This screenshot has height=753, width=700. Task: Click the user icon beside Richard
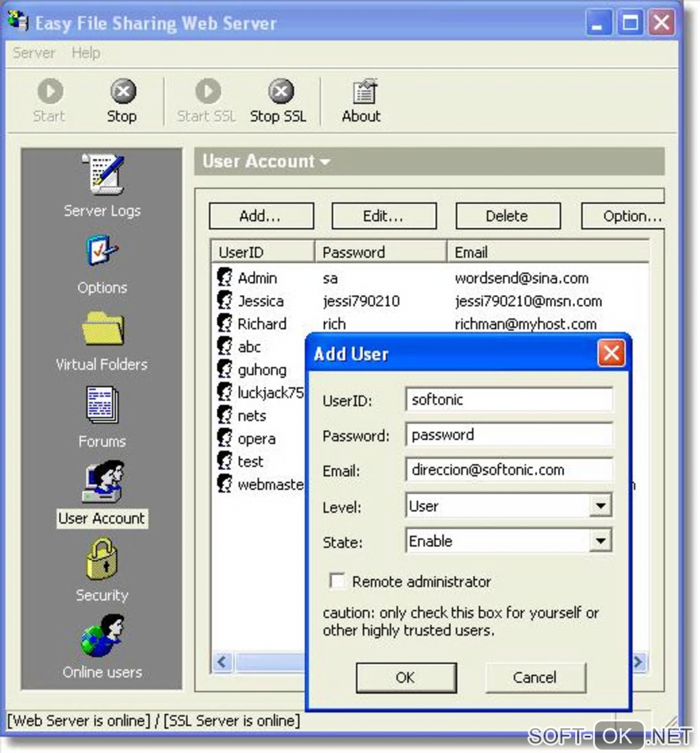pos(224,323)
